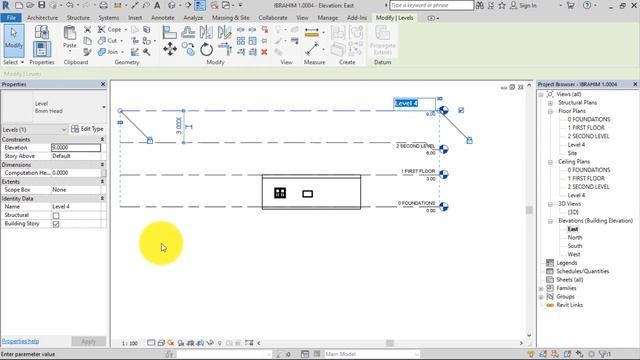This screenshot has width=640, height=360.
Task: Open the Structure ribbon tab
Action: pyautogui.click(x=78, y=18)
